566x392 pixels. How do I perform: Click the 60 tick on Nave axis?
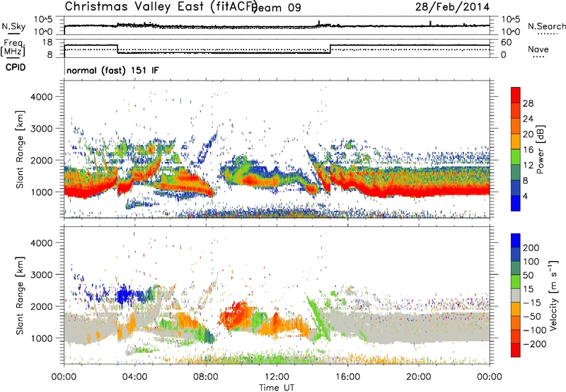pyautogui.click(x=507, y=42)
